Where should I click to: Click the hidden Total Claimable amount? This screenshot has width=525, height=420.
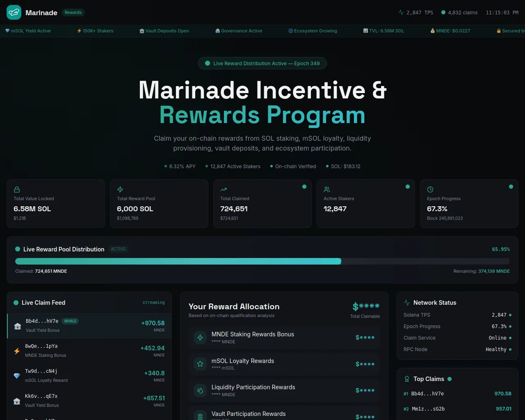(x=366, y=306)
